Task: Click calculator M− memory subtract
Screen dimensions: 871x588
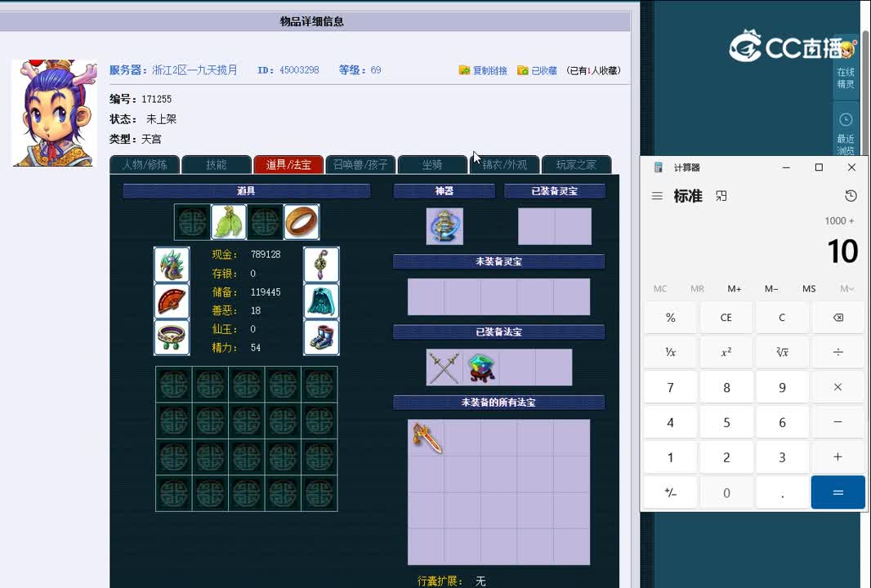Action: pyautogui.click(x=771, y=289)
